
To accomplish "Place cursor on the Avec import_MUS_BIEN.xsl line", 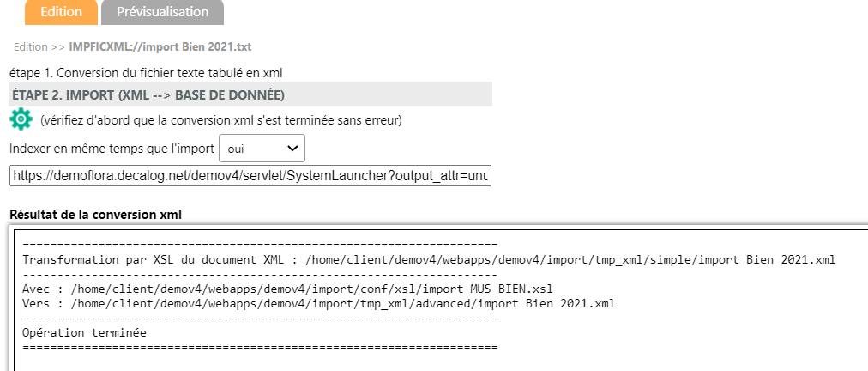I will pyautogui.click(x=288, y=289).
